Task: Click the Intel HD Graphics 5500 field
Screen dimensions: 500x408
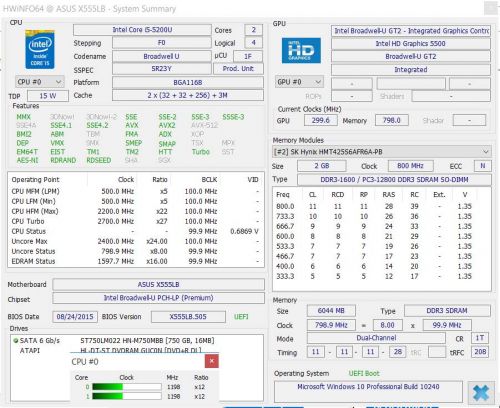Action: pyautogui.click(x=410, y=44)
